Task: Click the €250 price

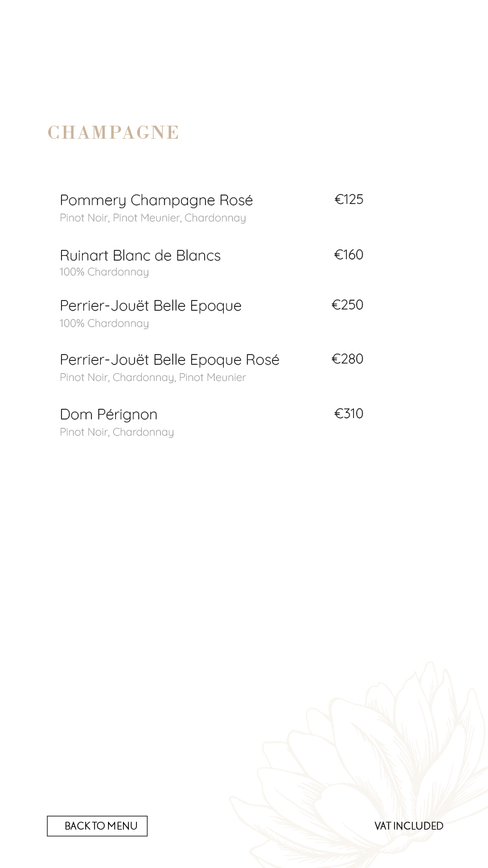Action: coord(347,305)
